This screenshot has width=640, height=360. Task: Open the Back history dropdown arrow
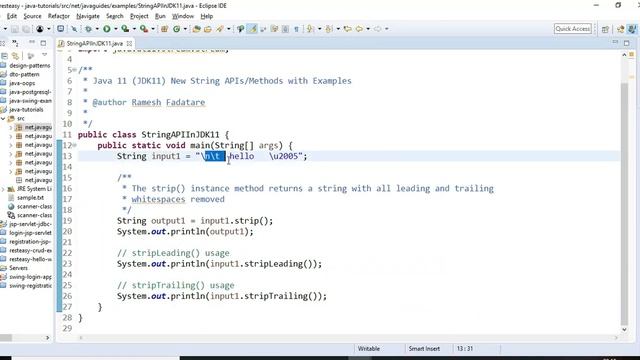pyautogui.click(x=368, y=29)
